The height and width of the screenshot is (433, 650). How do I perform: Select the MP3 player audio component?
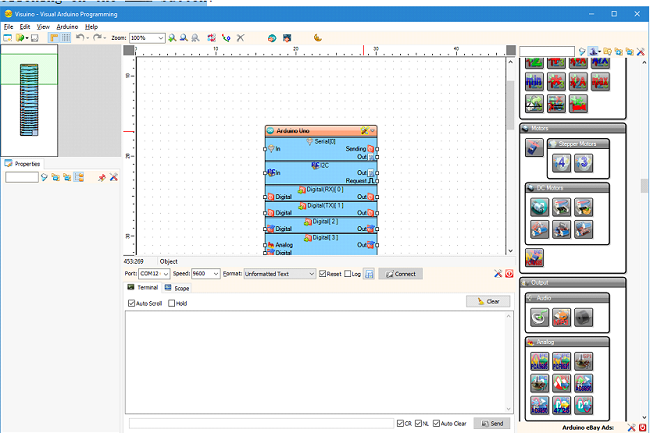click(x=561, y=318)
